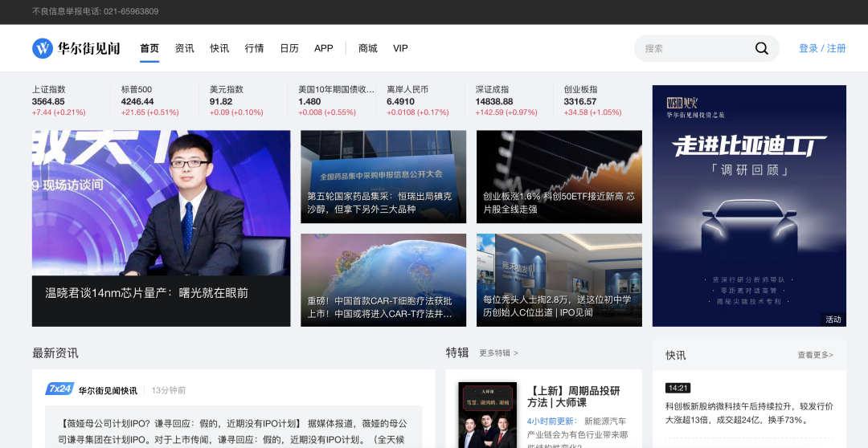Viewport: 868px width, 448px height.
Task: Click the Wallstreetcn blue W logo
Action: pyautogui.click(x=43, y=49)
